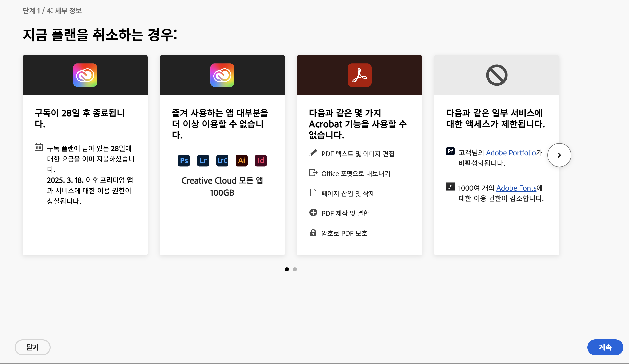Click the InDesign Id app icon
The height and width of the screenshot is (364, 629).
tap(261, 160)
